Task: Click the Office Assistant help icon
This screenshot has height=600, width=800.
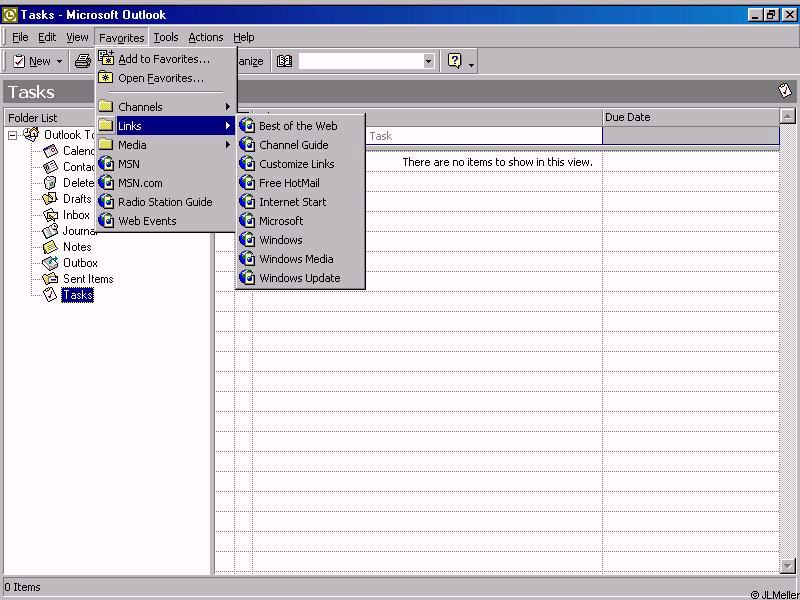Action: [x=455, y=61]
